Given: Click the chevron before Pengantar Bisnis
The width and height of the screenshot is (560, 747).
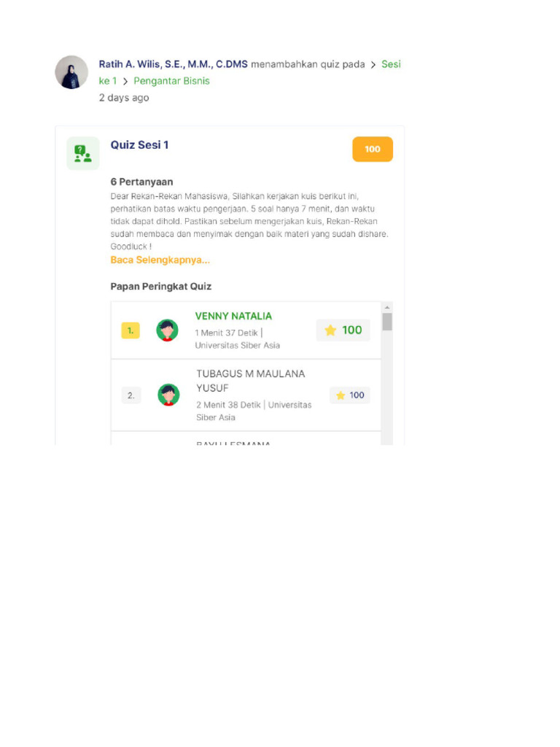Looking at the screenshot, I should [125, 81].
